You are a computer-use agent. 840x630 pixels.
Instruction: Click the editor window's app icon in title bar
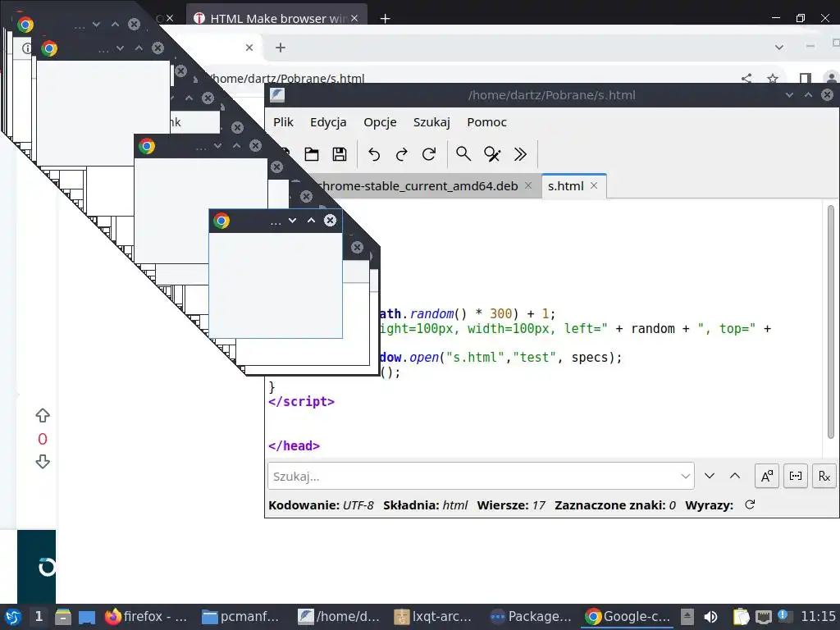coord(277,95)
